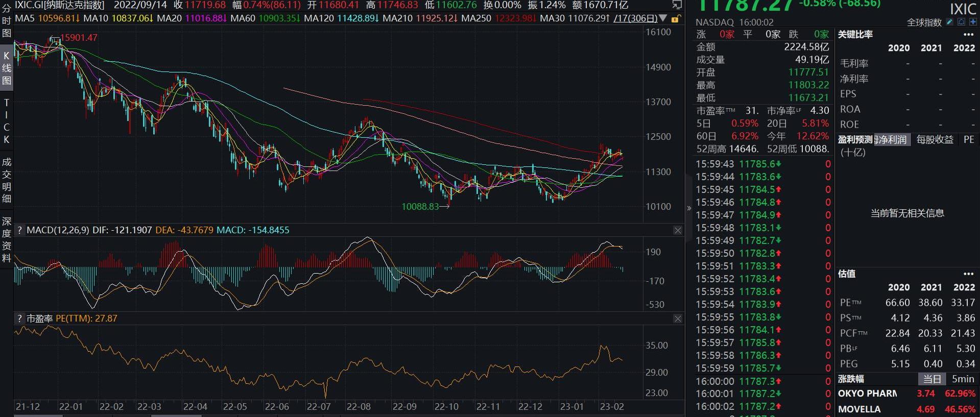Switch 涨跌幅 ranking to 5min
This screenshot has width=980, height=417.
coord(963,379)
